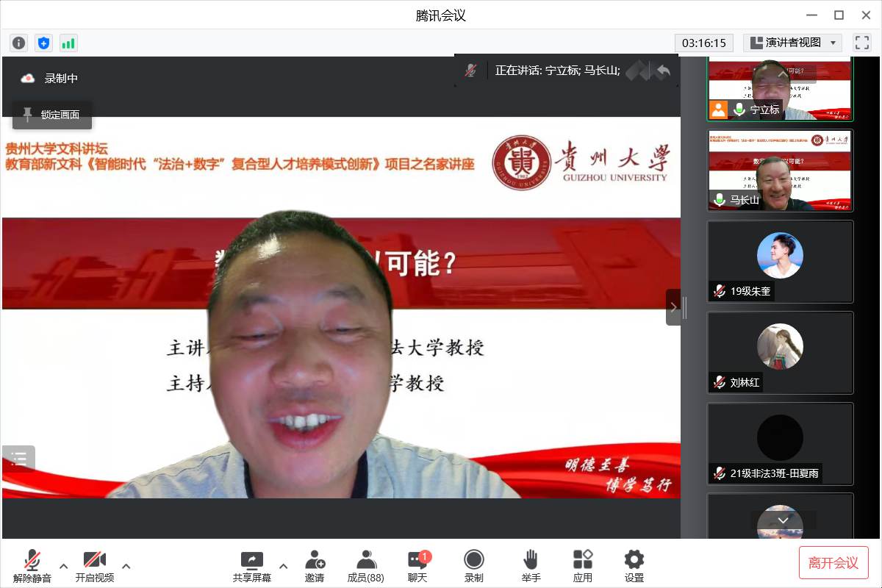882x588 pixels.
Task: Click the 录制中 cloud recording indicator
Action: click(49, 78)
